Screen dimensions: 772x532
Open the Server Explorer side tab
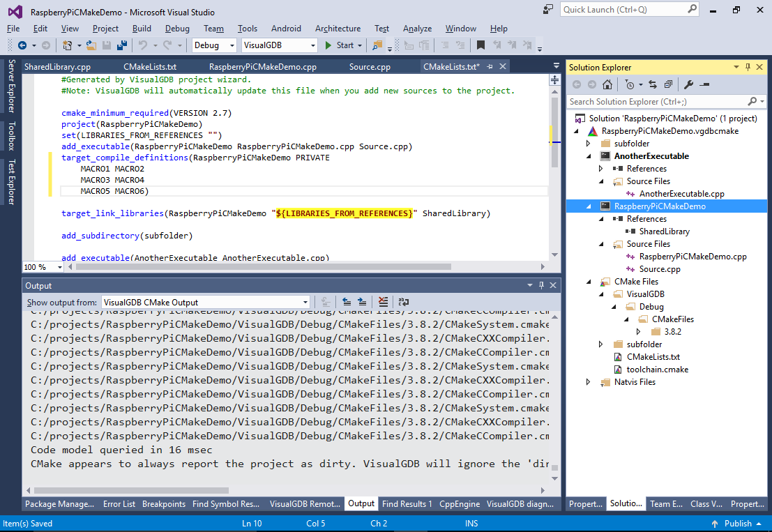11,86
